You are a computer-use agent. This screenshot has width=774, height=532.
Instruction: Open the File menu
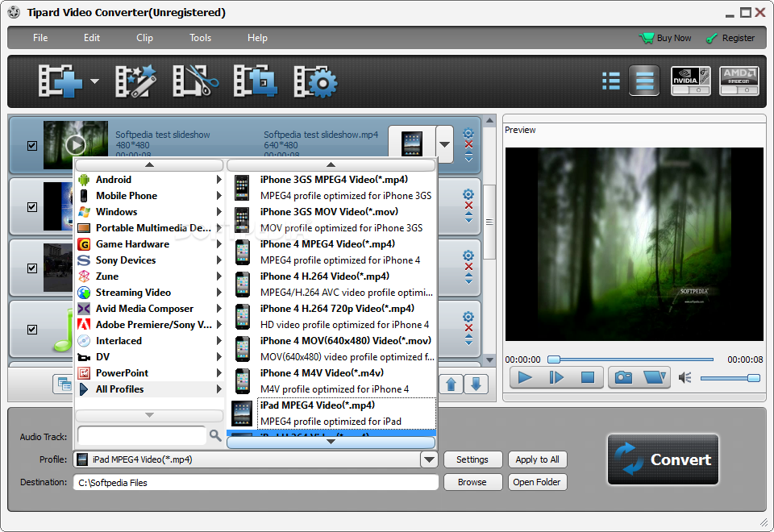pos(40,38)
